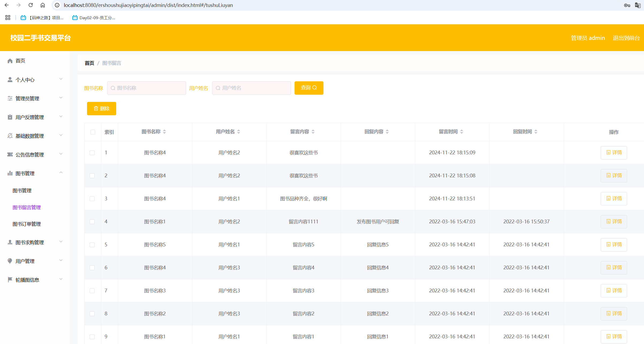Open the apps grid in bookmarks bar
The image size is (644, 344).
8,18
